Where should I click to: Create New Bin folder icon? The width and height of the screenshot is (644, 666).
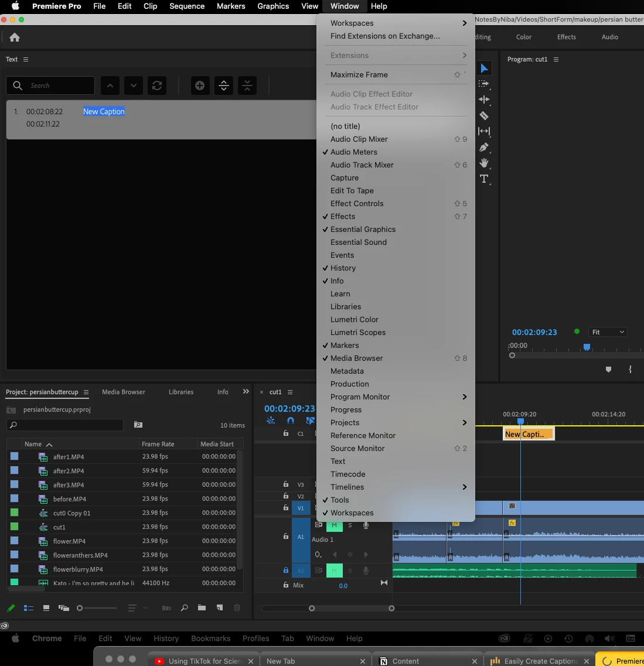202,608
